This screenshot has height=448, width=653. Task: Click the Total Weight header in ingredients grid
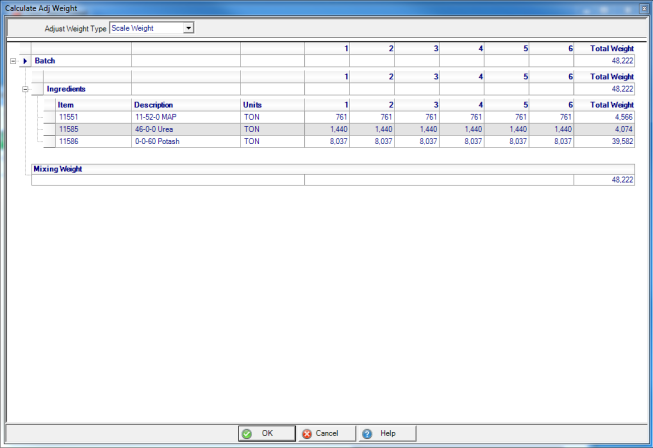[x=605, y=104]
